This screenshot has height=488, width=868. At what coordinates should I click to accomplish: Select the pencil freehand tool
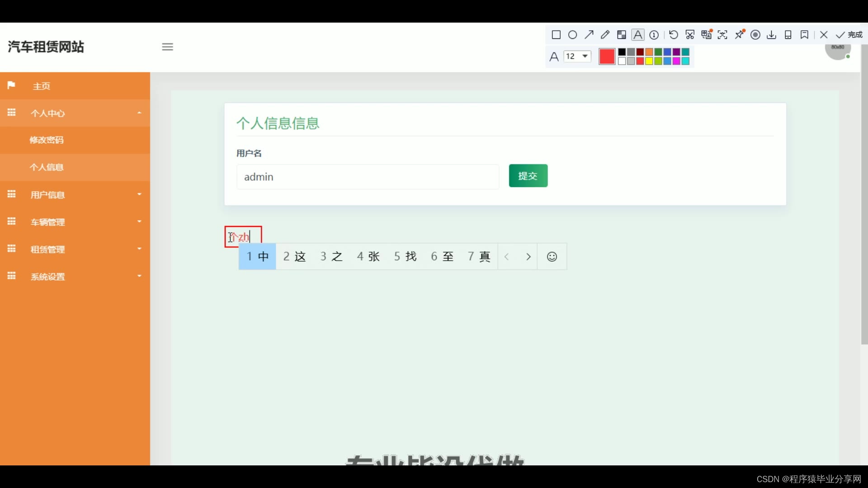(605, 35)
